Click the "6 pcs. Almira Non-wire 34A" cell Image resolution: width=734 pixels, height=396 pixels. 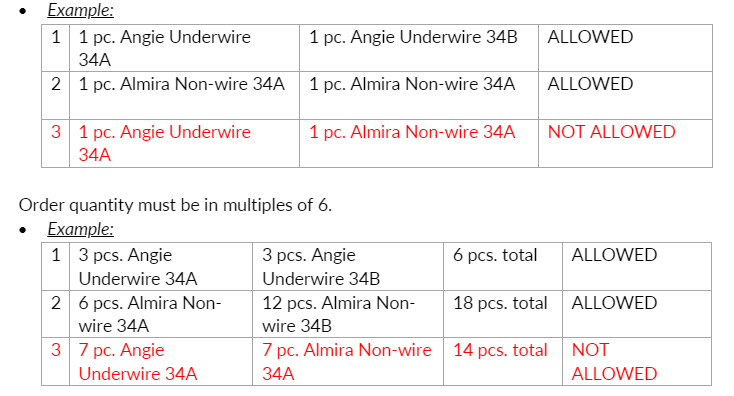[x=161, y=314]
